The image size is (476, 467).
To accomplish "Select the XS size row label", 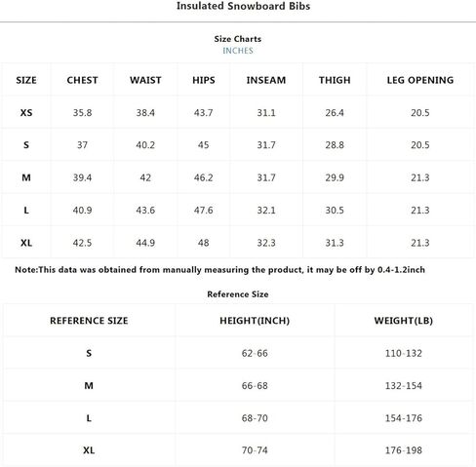I will click(26, 113).
